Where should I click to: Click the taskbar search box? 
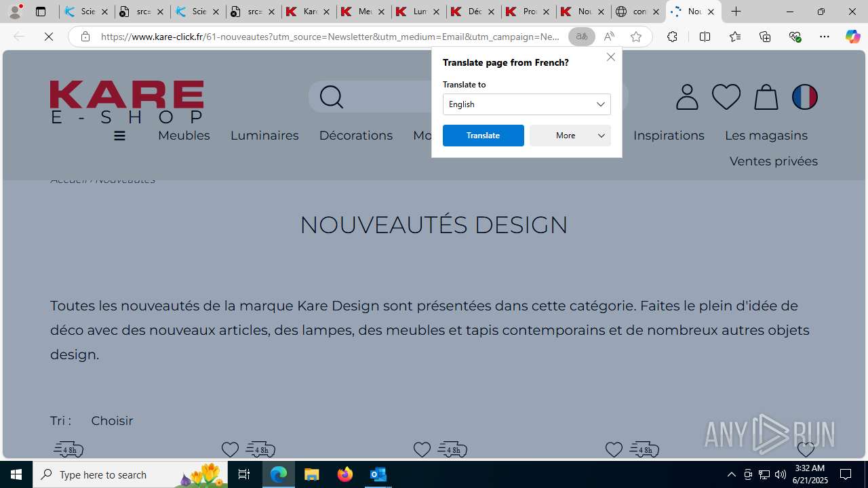point(130,474)
